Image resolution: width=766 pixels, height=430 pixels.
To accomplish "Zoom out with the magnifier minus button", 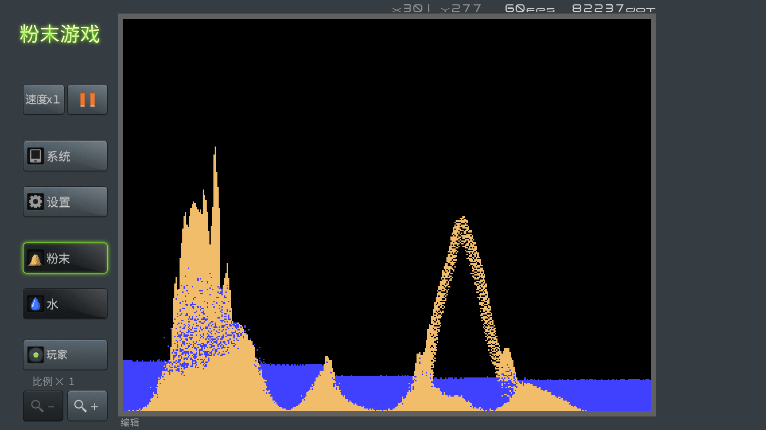I will coord(43,406).
